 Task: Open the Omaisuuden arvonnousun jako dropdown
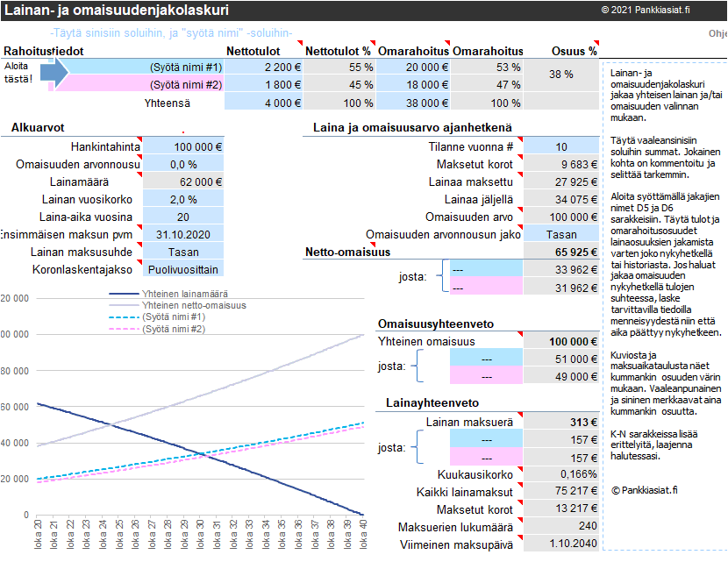click(x=561, y=234)
